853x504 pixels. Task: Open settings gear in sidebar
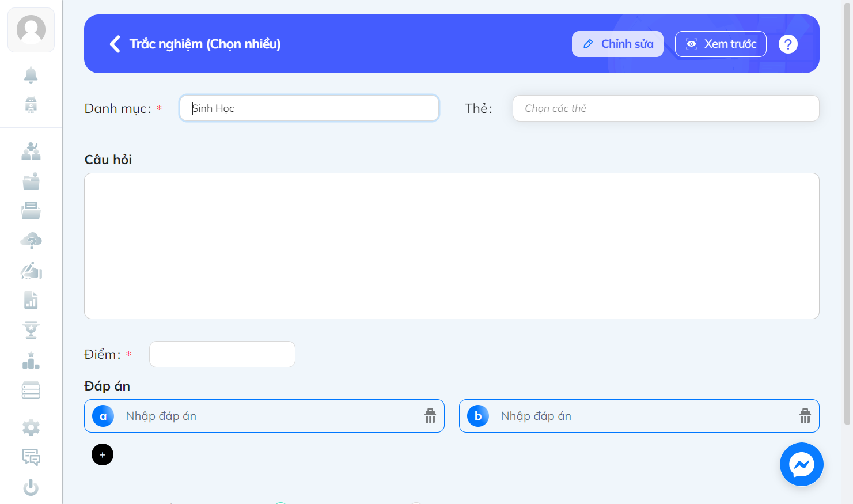pos(31,427)
